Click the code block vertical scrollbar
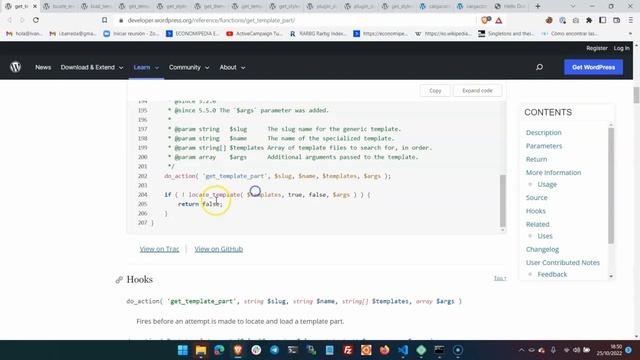The image size is (640, 360). [502, 200]
